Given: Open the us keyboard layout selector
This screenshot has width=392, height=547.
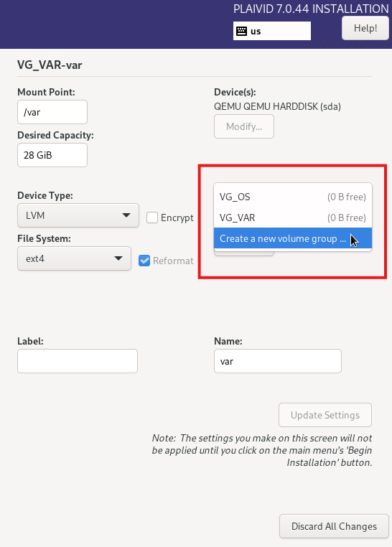Looking at the screenshot, I should (271, 31).
